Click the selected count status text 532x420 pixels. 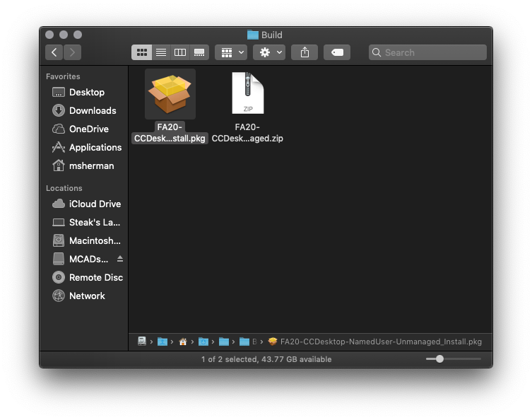click(x=266, y=359)
